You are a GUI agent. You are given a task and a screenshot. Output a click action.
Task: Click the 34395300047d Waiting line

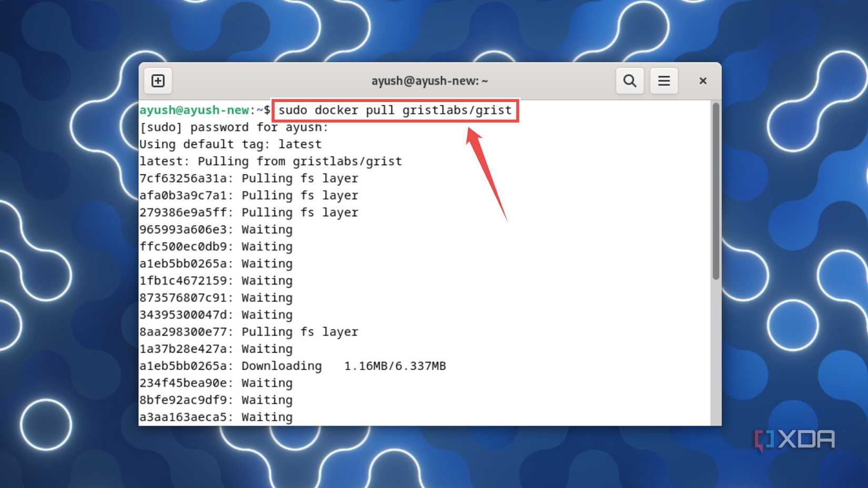pos(216,314)
